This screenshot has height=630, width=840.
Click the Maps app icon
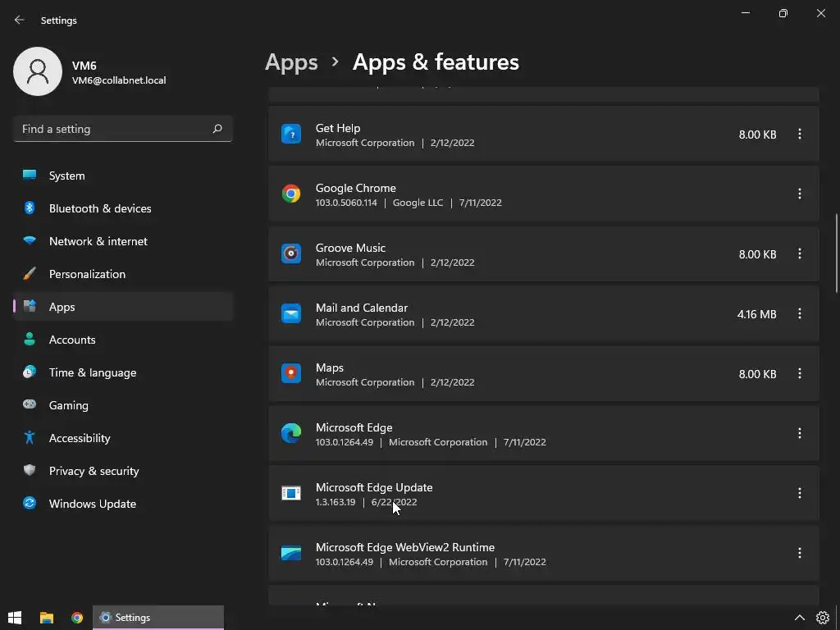point(291,373)
